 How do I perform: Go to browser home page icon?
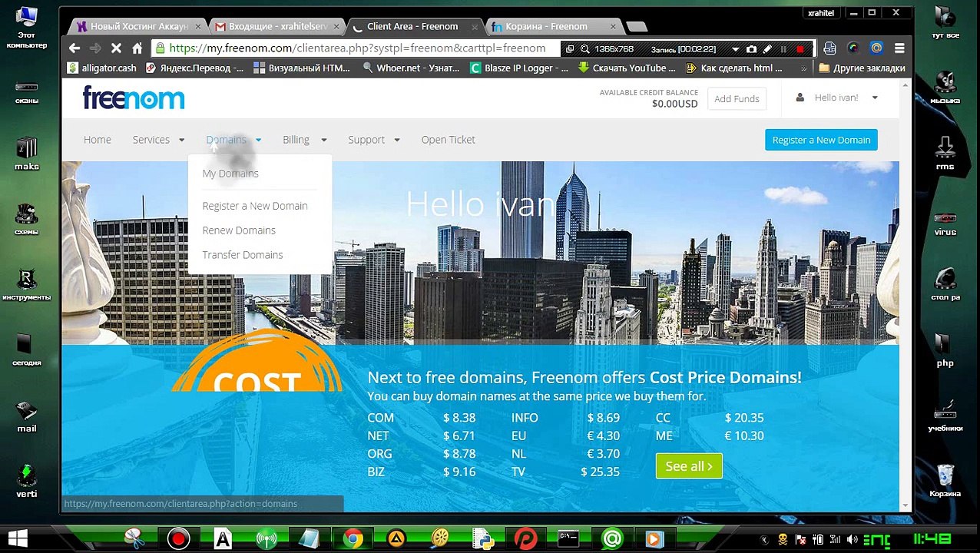point(137,48)
